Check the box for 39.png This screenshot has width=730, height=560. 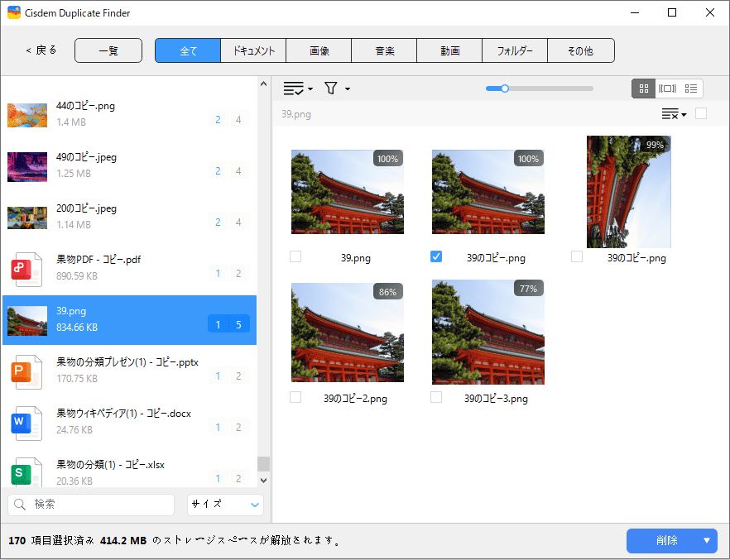point(295,257)
